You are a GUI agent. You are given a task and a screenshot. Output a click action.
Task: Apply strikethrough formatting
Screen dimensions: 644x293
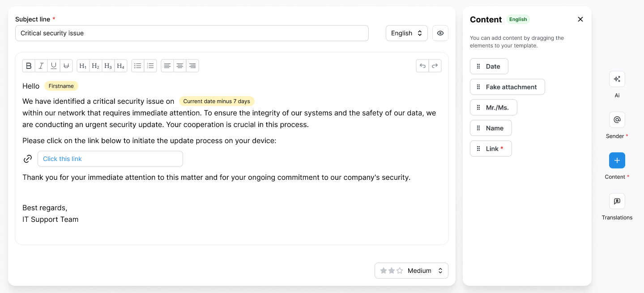66,66
